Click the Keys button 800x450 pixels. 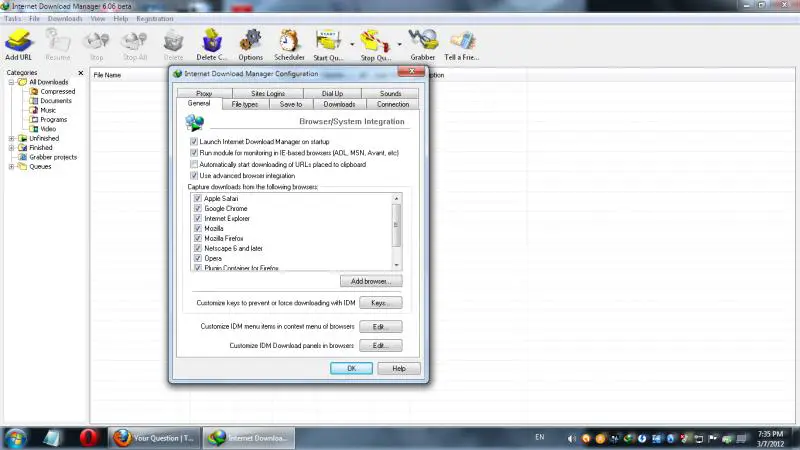(x=380, y=303)
